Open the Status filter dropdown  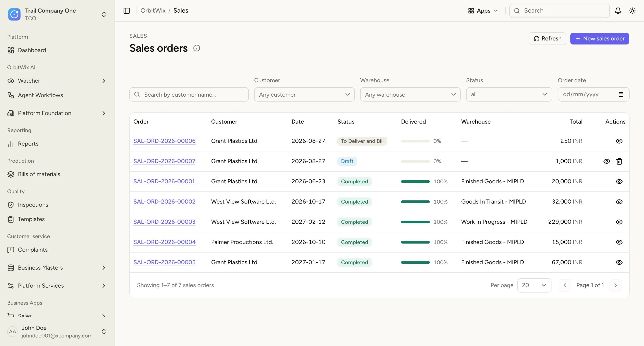pyautogui.click(x=509, y=94)
